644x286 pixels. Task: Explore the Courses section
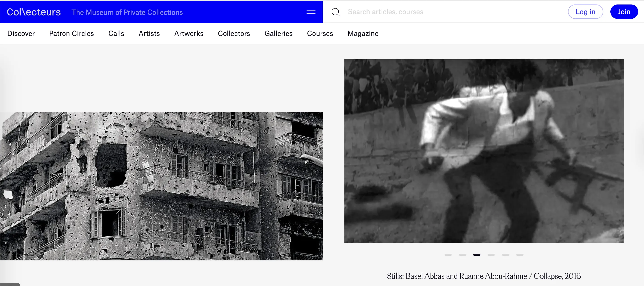coord(320,33)
